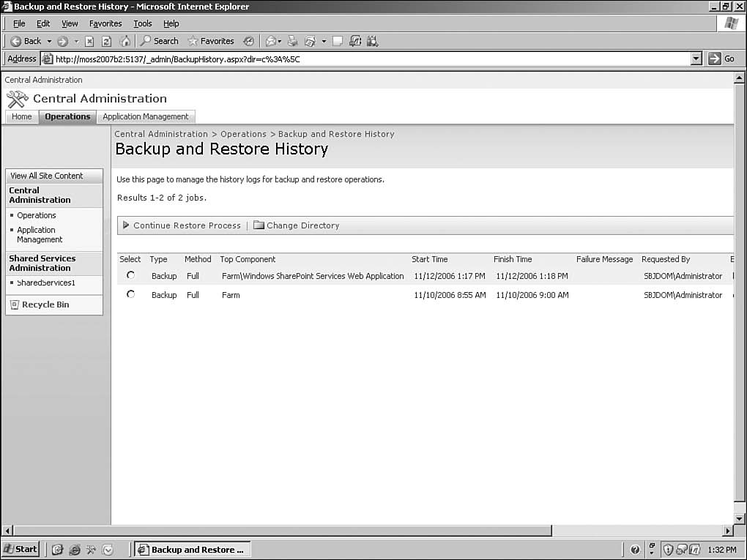This screenshot has width=747, height=560.
Task: Open the Address bar URL dropdown
Action: [696, 59]
